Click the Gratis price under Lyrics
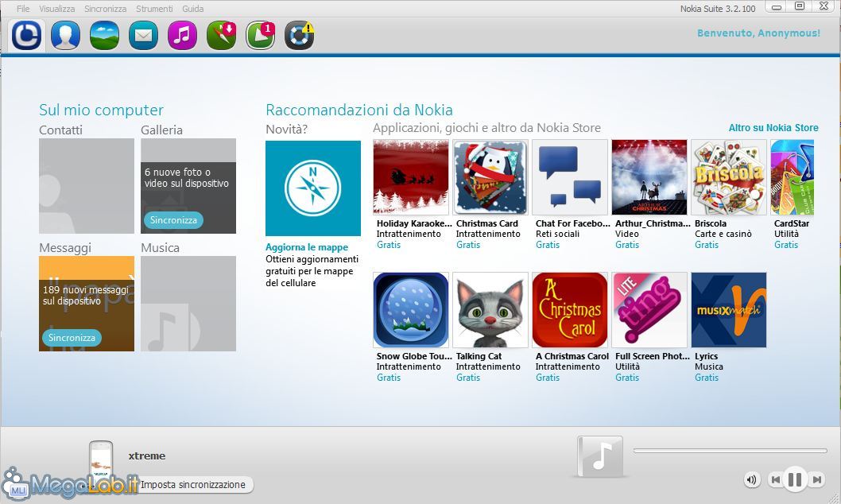This screenshot has width=841, height=504. pos(707,378)
